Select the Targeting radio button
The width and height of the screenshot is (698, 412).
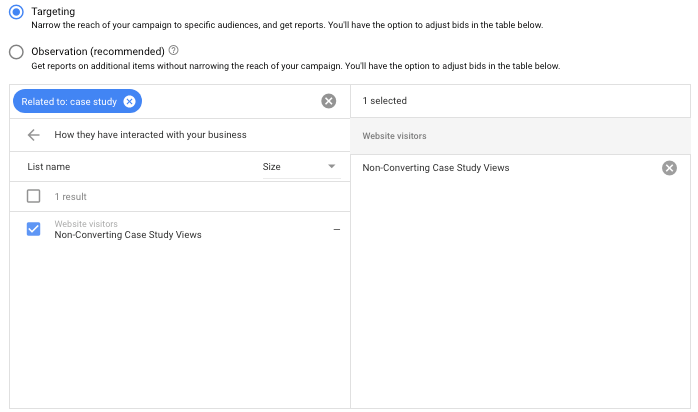click(16, 11)
